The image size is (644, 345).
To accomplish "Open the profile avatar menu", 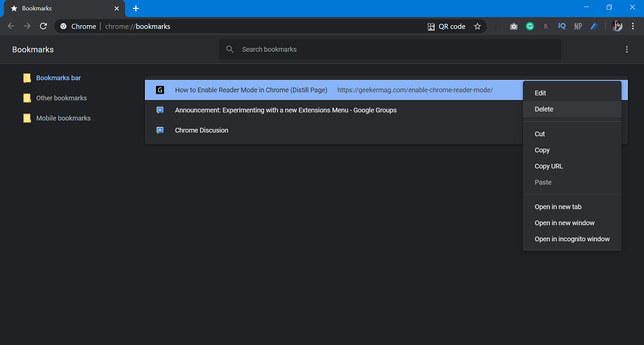I will pos(617,26).
